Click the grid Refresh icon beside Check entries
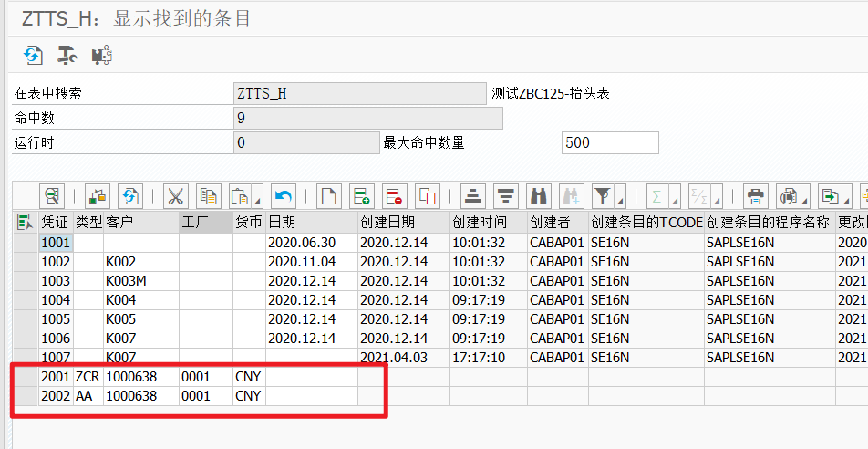Viewport: 868px width, 449px height. (130, 196)
